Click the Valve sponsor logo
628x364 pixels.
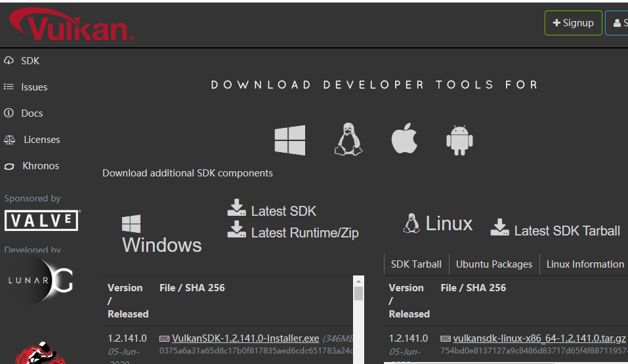point(42,220)
